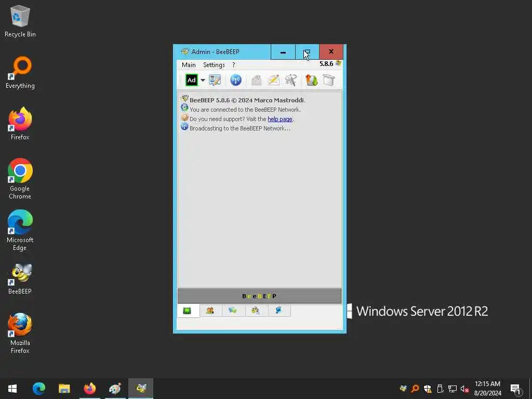
Task: Click the blue broadcast antenna toolbar icon
Action: pyautogui.click(x=236, y=81)
